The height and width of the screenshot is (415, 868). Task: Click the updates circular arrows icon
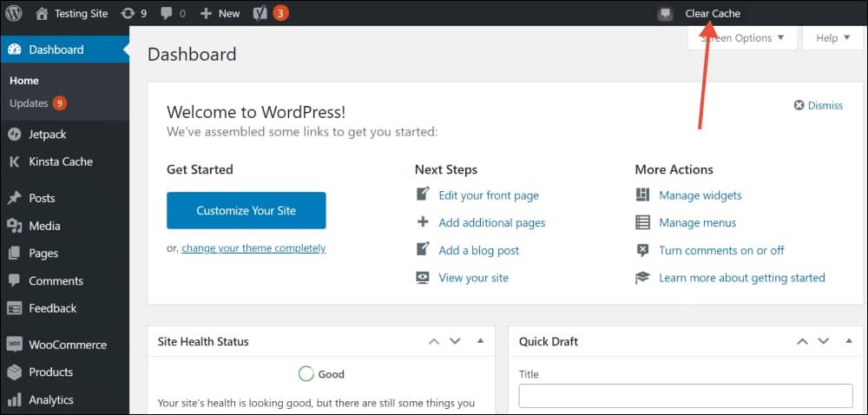pos(128,13)
